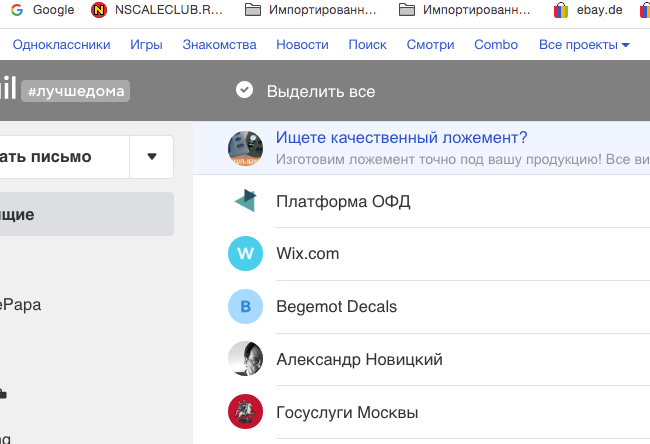Open the Знакомства link
The width and height of the screenshot is (650, 444).
coord(219,44)
